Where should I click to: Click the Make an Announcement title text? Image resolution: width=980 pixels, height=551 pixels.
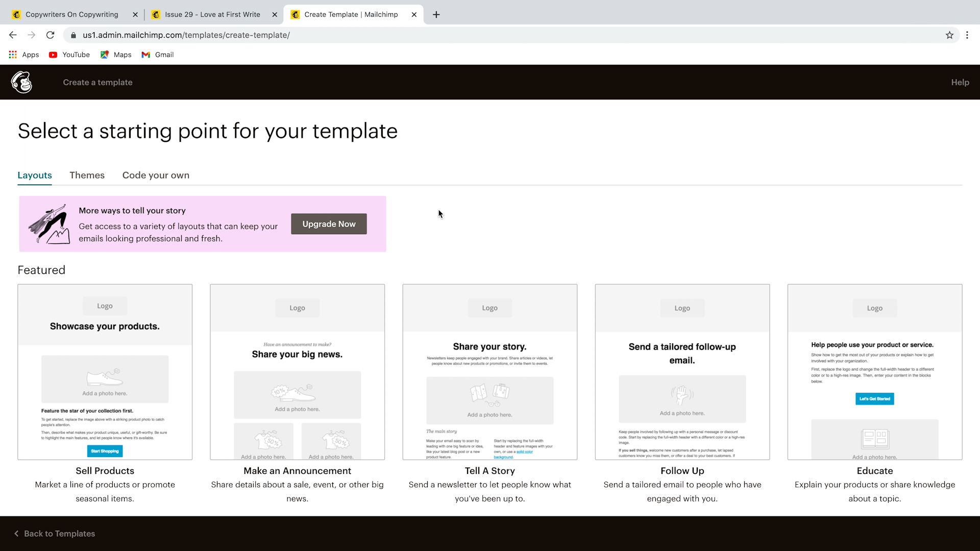[297, 470]
